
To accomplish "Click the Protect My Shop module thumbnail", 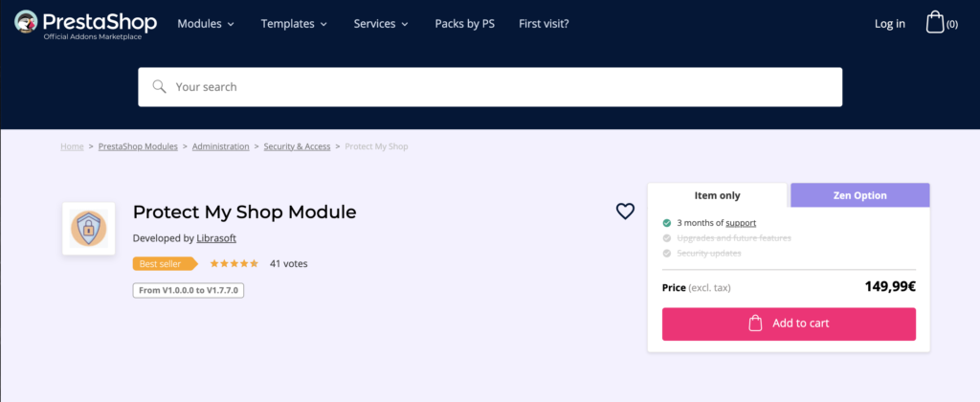I will pos(89,228).
